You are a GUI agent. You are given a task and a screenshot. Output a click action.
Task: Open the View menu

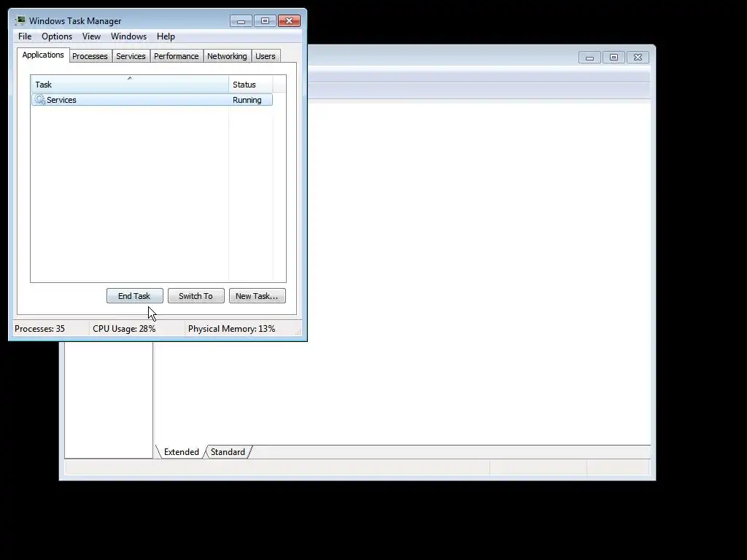pos(91,36)
